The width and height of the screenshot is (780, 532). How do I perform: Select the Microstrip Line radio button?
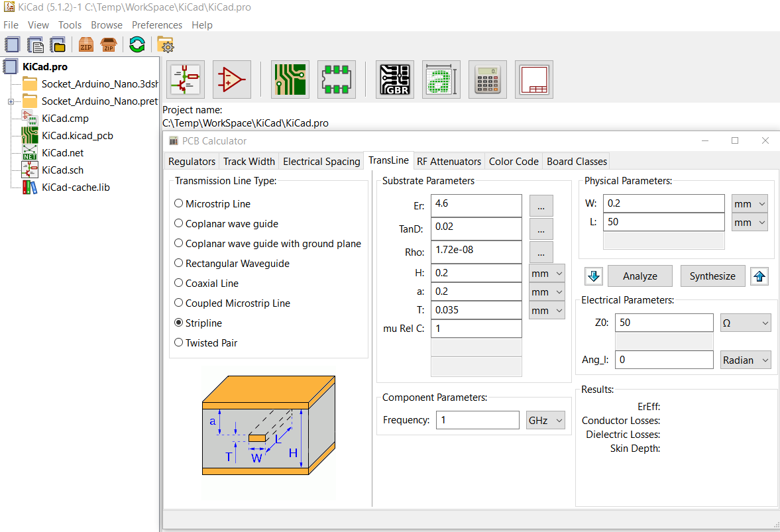click(179, 204)
